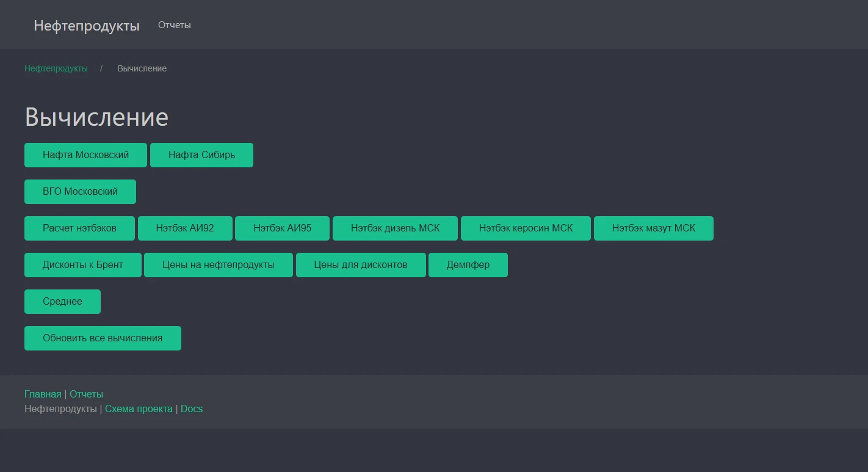Screen dimensions: 868x472
Task: Choose the Нэтбэк АИ95 button
Action: (x=282, y=228)
